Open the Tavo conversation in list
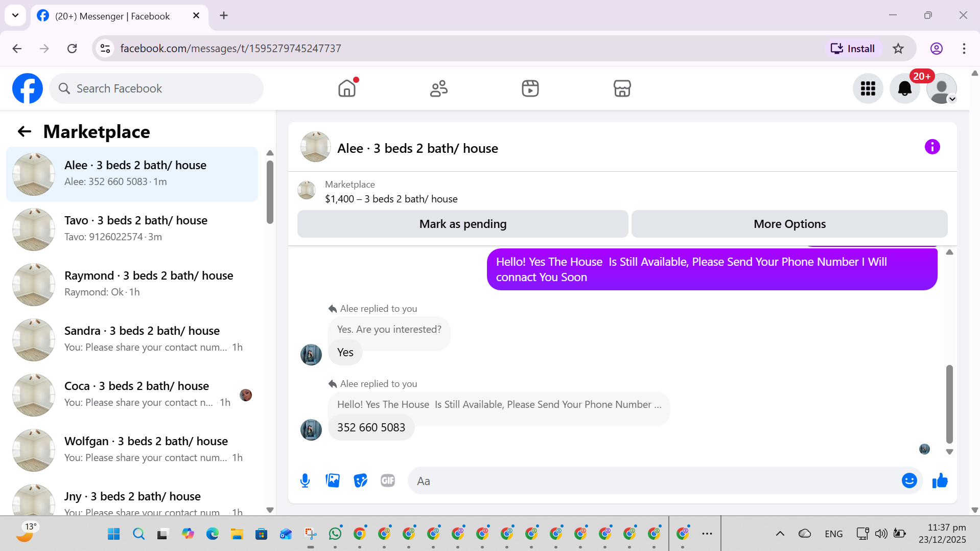 [x=132, y=229]
